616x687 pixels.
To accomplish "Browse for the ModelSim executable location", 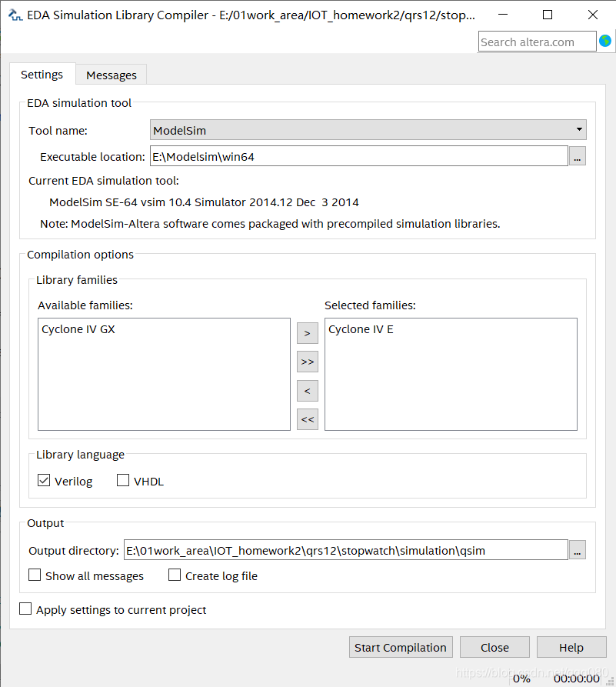I will click(577, 156).
